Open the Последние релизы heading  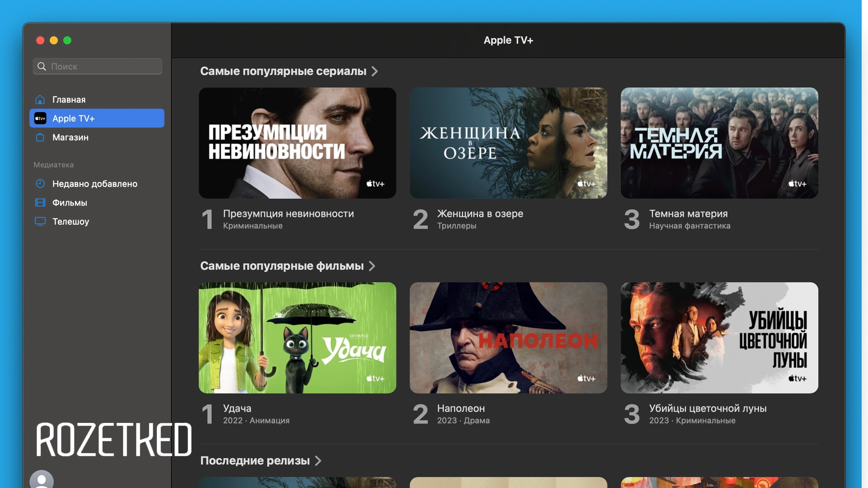(x=255, y=461)
